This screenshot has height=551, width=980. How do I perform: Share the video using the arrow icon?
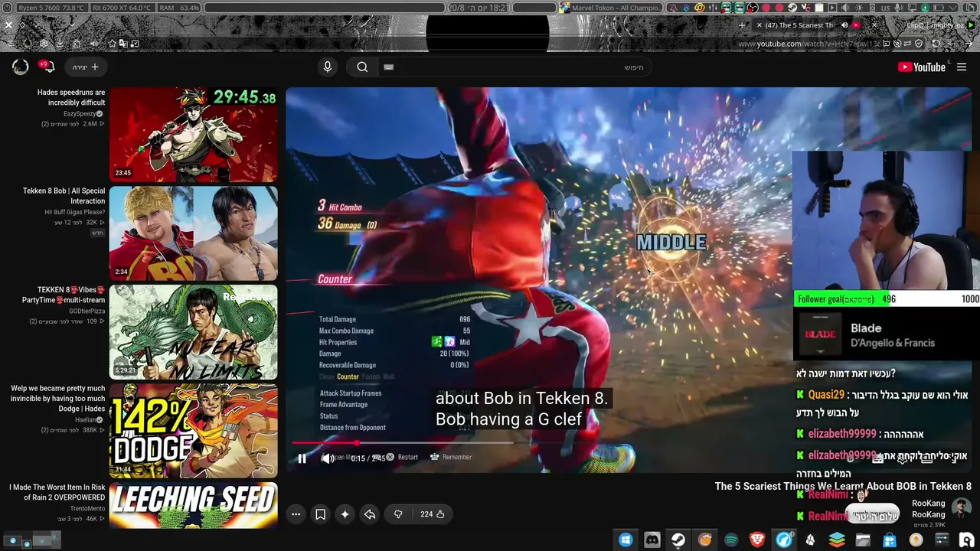click(370, 514)
